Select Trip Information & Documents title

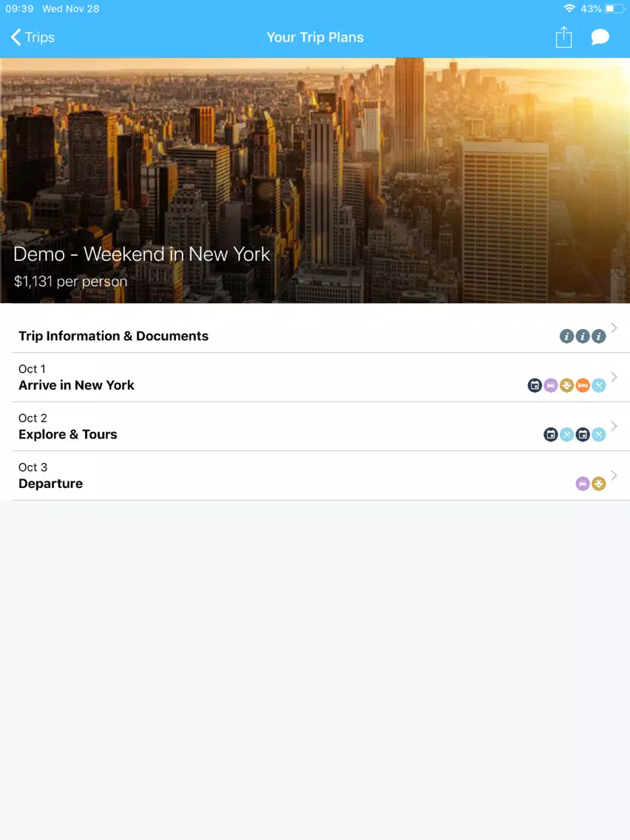click(114, 336)
